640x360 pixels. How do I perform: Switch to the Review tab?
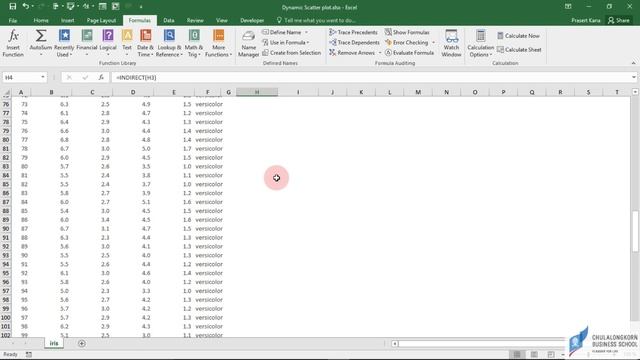coord(195,20)
